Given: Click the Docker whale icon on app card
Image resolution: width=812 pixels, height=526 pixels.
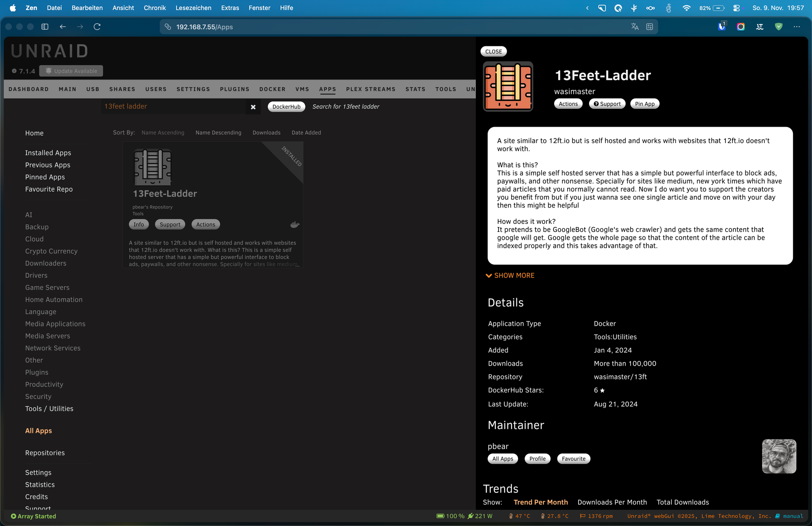Looking at the screenshot, I should tap(295, 225).
